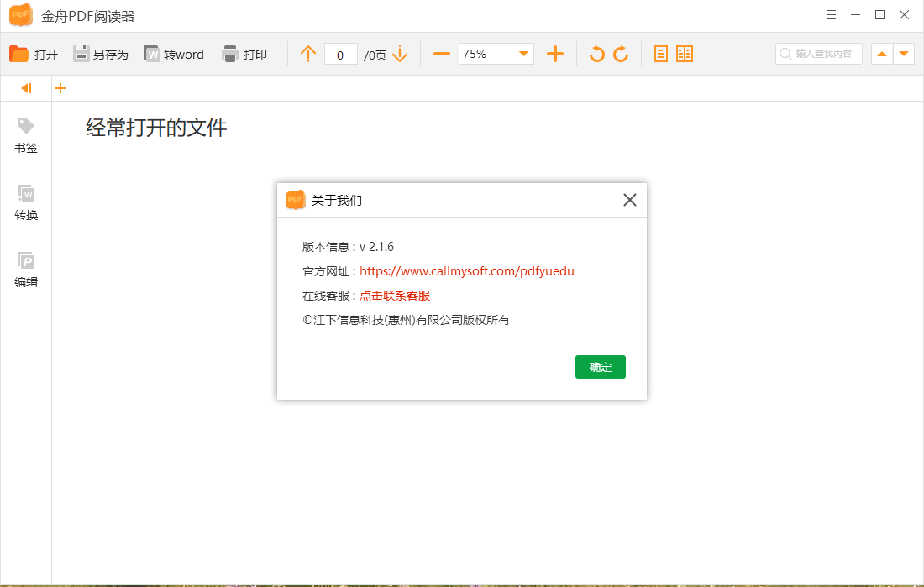Image resolution: width=924 pixels, height=587 pixels.
Task: Click the 经常打开的文件 heading
Action: click(x=156, y=128)
